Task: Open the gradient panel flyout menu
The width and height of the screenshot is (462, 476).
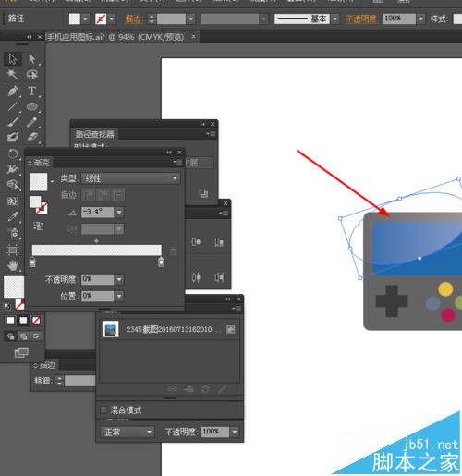Action: click(x=178, y=162)
